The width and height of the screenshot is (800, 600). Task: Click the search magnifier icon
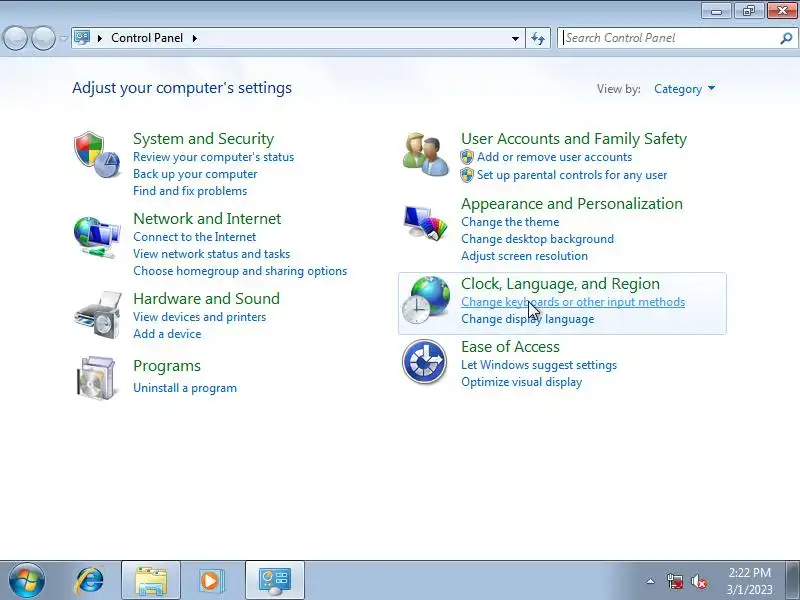(786, 38)
